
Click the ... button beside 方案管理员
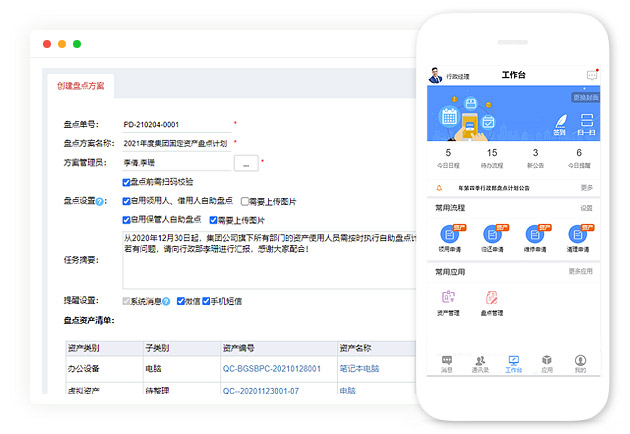246,163
